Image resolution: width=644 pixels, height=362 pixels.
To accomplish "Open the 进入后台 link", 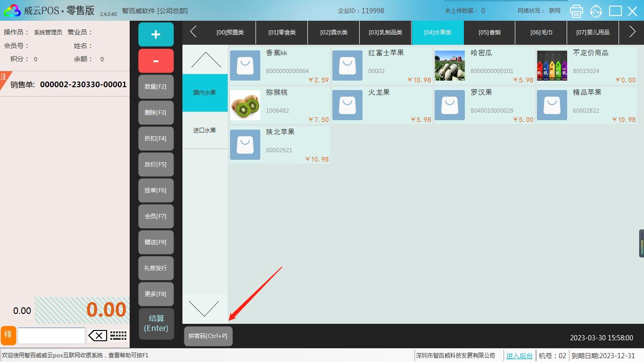I will (x=519, y=356).
